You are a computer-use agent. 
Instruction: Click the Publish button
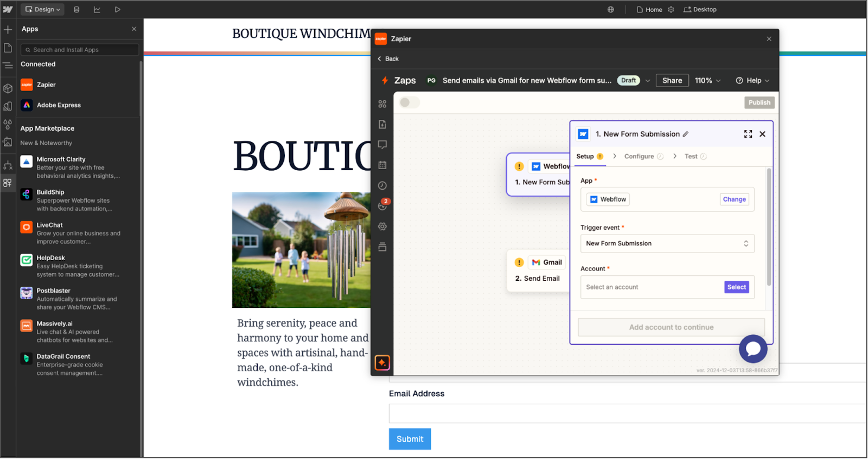tap(759, 102)
